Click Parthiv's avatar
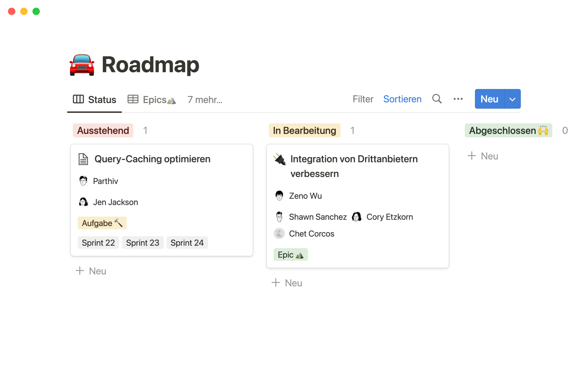 tap(83, 181)
